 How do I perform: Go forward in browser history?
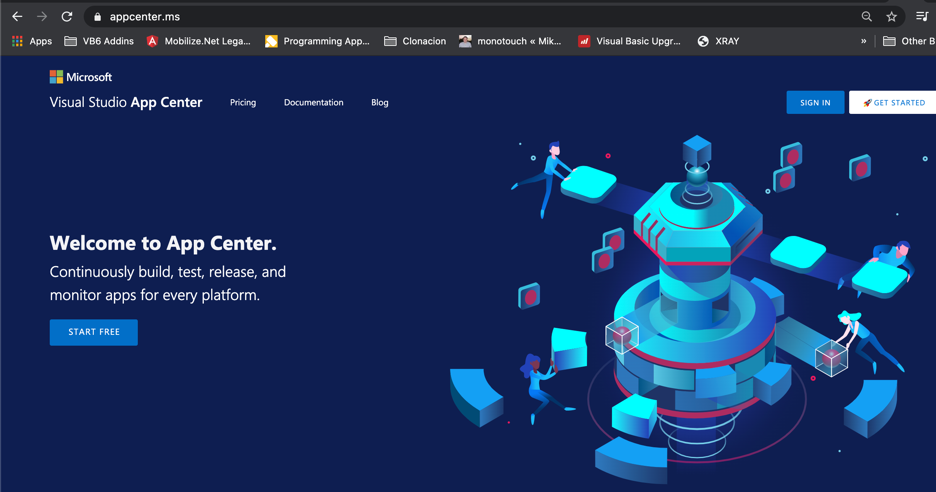(42, 17)
